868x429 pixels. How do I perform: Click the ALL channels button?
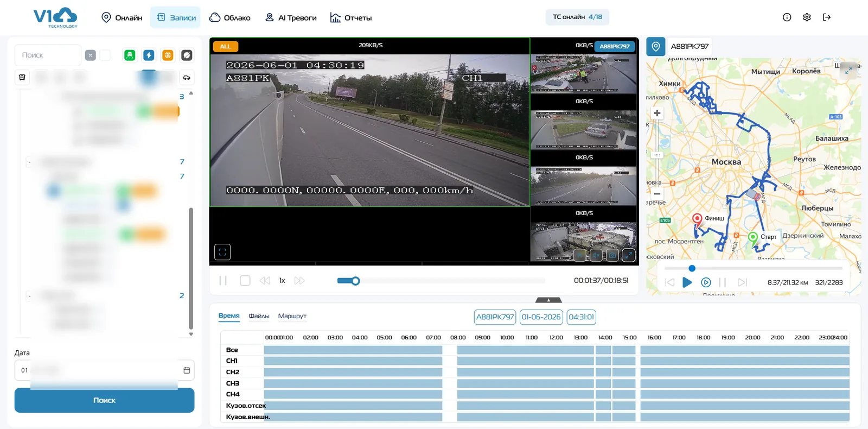click(225, 47)
